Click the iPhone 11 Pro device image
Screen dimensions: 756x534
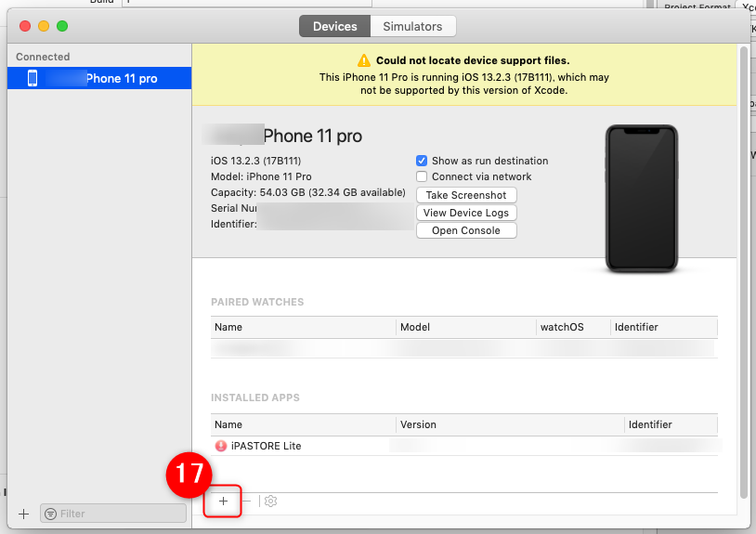coord(641,199)
